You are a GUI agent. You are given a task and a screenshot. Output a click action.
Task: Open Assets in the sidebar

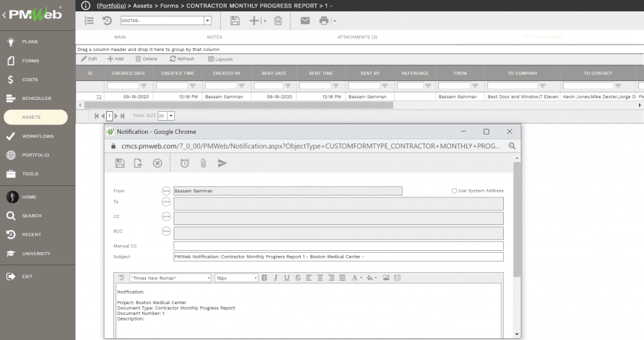pyautogui.click(x=36, y=117)
